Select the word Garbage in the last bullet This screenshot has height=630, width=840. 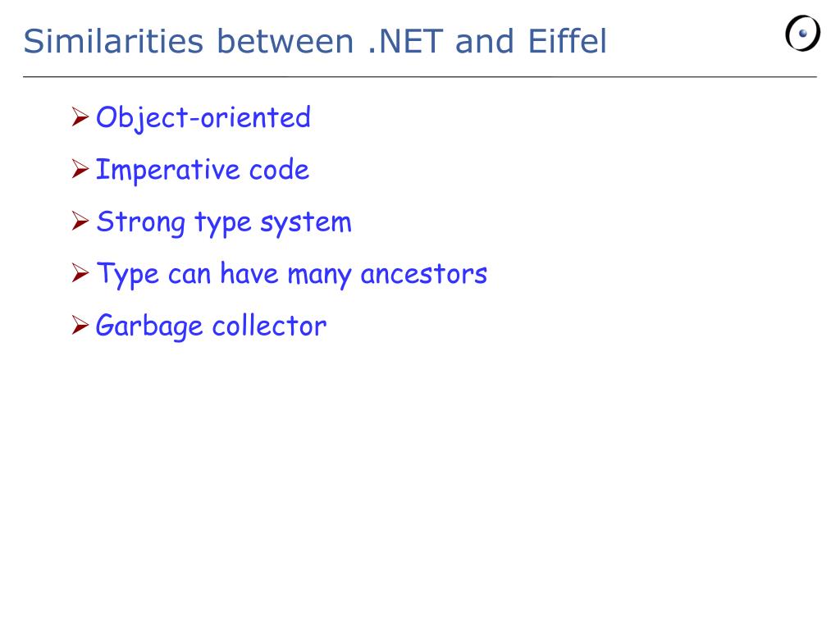(149, 326)
